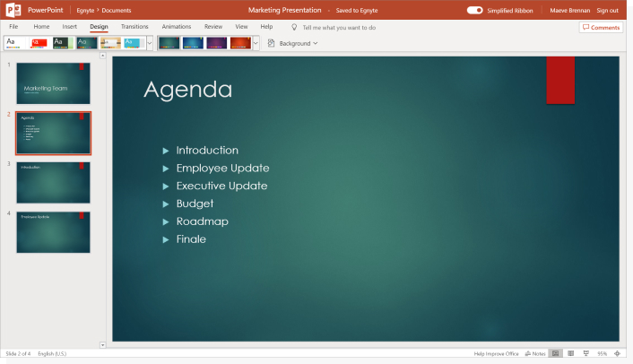Start slide show from status bar icon
Image resolution: width=633 pixels, height=364 pixels.
586,354
